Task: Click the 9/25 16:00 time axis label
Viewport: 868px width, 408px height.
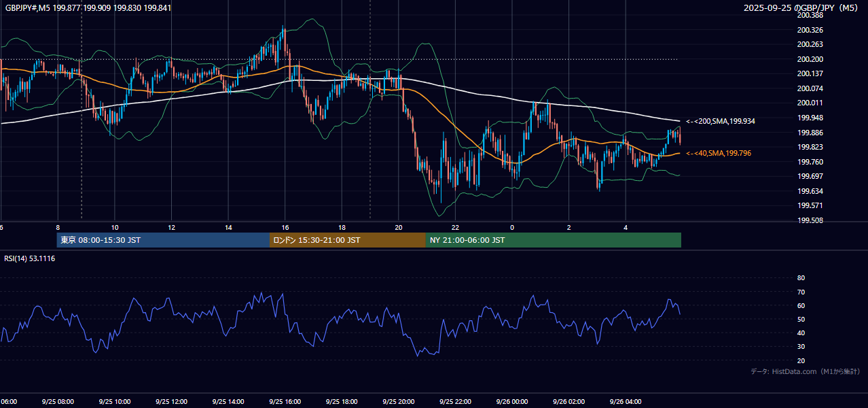Action: pyautogui.click(x=285, y=402)
